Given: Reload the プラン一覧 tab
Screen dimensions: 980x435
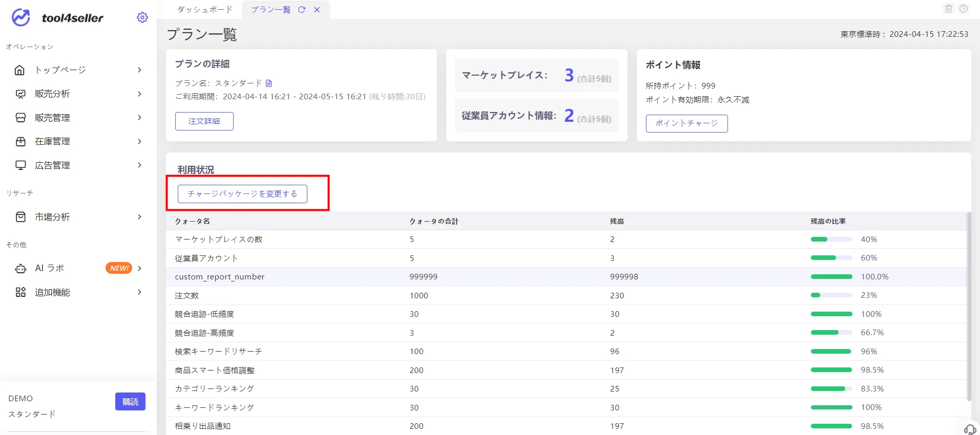Looking at the screenshot, I should click(302, 10).
